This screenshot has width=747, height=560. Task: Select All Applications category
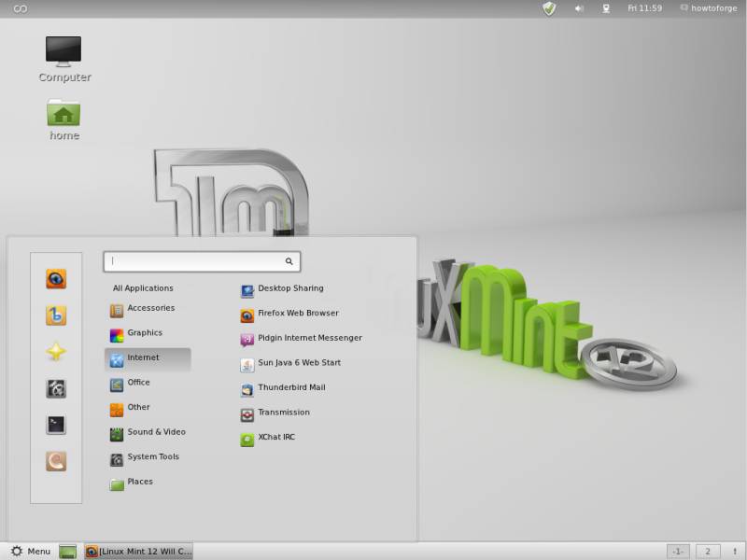pos(143,288)
